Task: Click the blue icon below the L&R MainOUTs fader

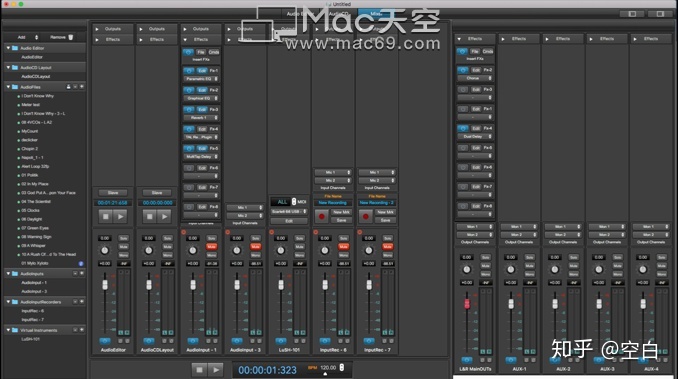Action: pyautogui.click(x=466, y=360)
